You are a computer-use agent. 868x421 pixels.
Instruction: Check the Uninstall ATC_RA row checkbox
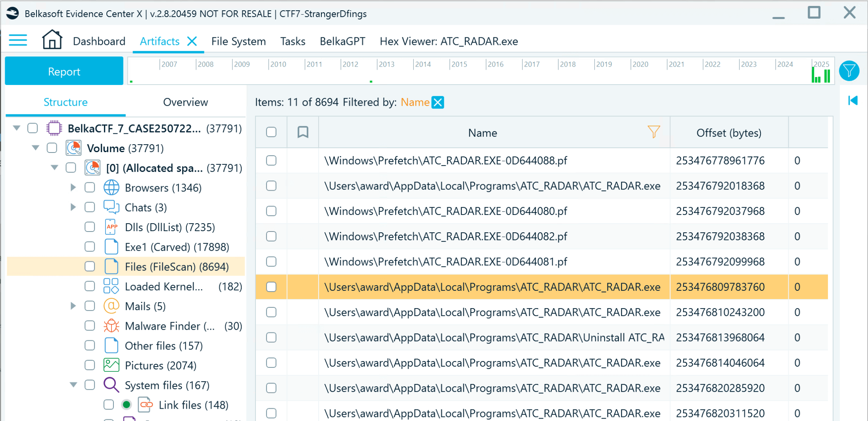[x=271, y=337]
